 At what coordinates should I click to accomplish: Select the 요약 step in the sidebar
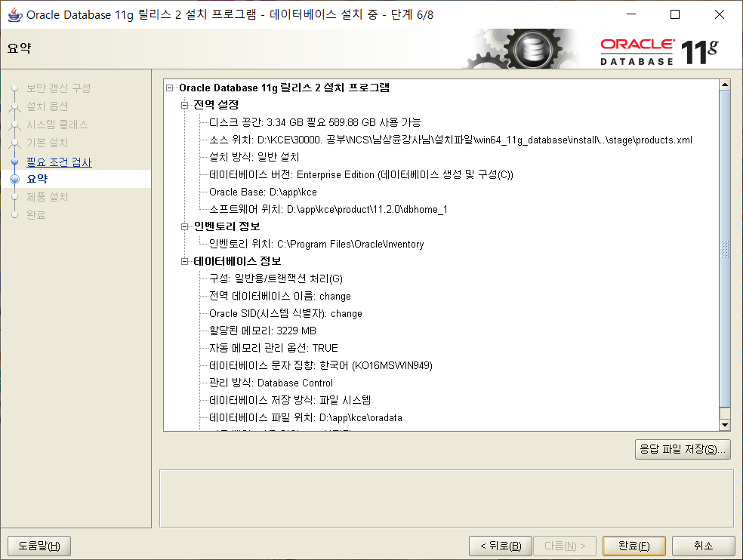(x=37, y=179)
